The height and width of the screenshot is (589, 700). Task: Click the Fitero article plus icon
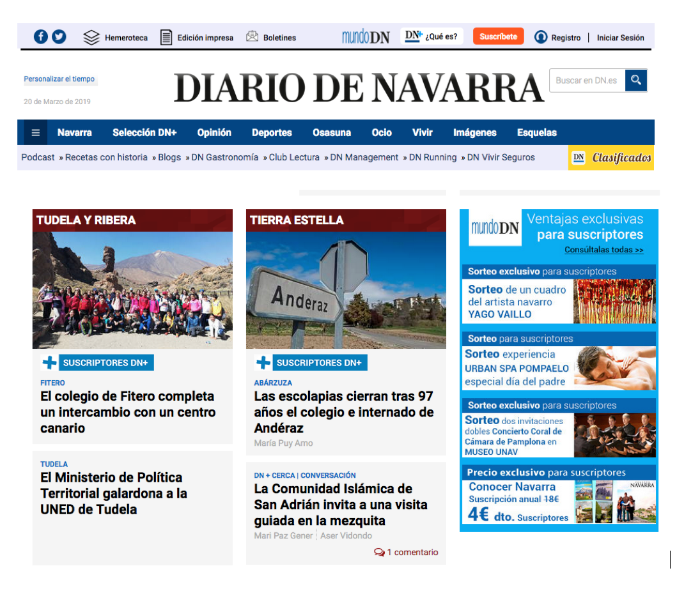point(50,363)
